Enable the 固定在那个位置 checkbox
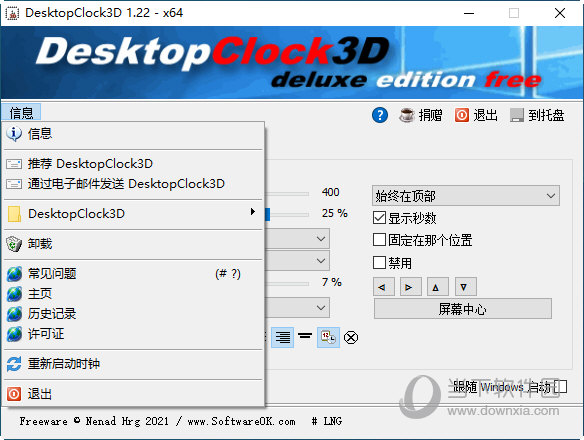 379,240
